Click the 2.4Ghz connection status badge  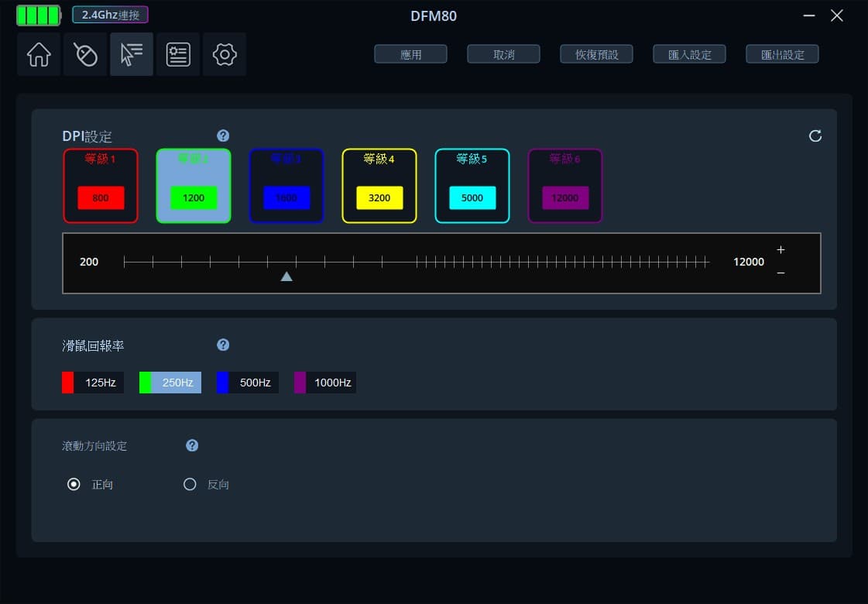coord(110,15)
